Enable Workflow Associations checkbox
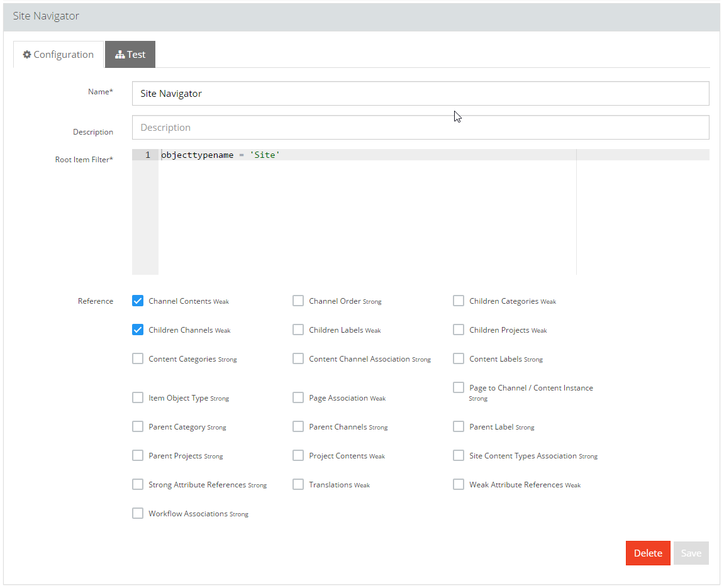This screenshot has height=588, width=724. pos(138,513)
